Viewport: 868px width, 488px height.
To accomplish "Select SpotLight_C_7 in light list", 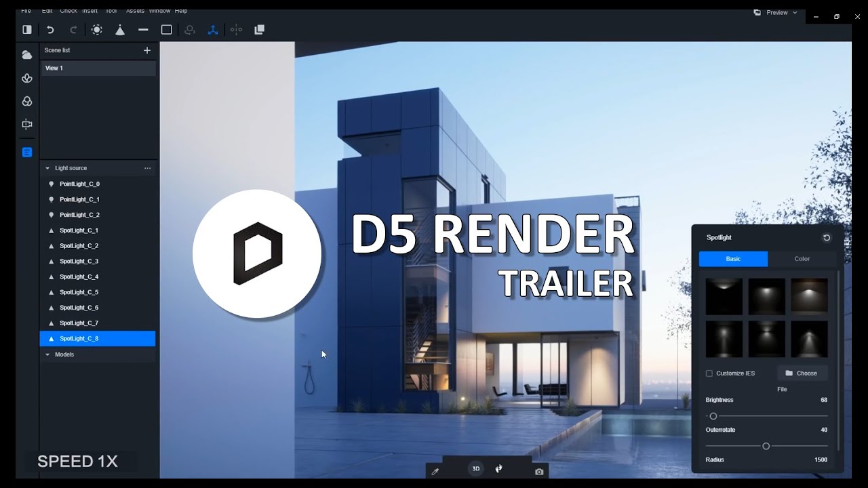I will pyautogui.click(x=98, y=323).
